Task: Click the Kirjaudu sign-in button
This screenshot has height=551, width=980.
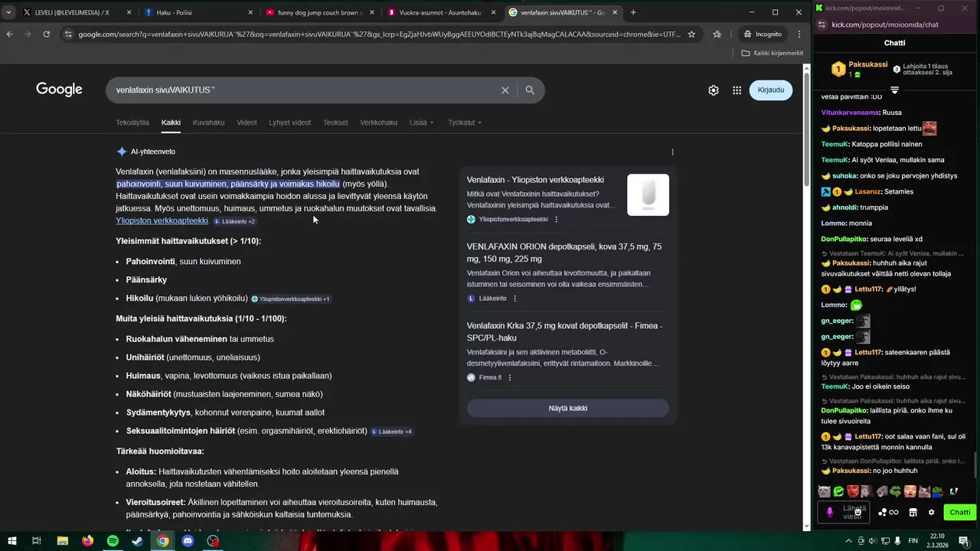Action: pyautogui.click(x=771, y=90)
